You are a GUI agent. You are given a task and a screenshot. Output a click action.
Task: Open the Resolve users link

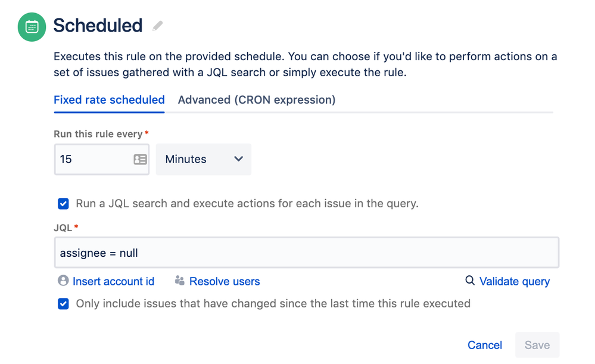point(225,281)
